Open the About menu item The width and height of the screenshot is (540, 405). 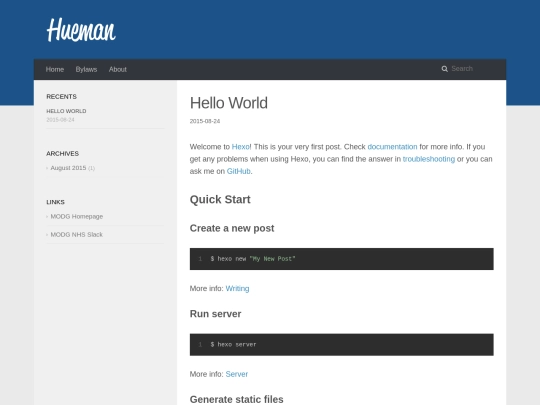118,70
